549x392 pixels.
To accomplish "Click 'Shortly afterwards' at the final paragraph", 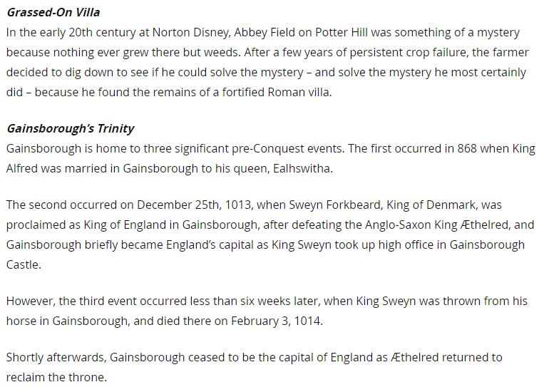I will (x=56, y=357).
